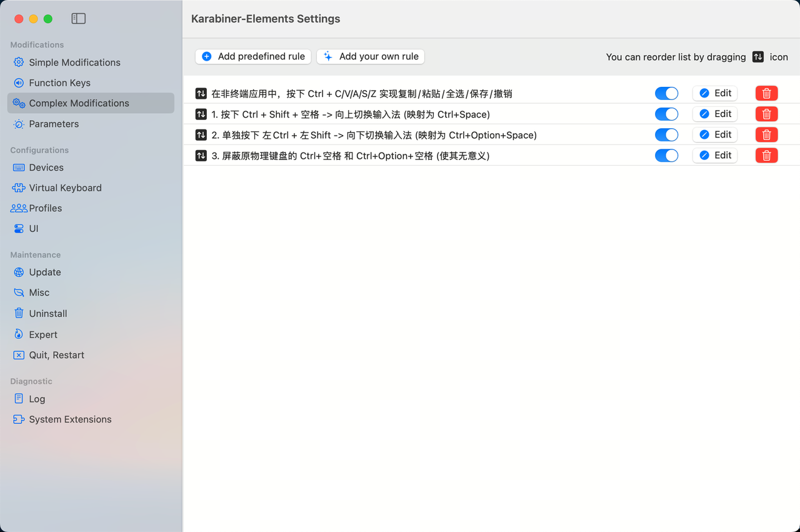Image resolution: width=800 pixels, height=532 pixels.
Task: Click the reorder handle of the Ctrl+C/V/A/S/Z rule
Action: click(201, 94)
